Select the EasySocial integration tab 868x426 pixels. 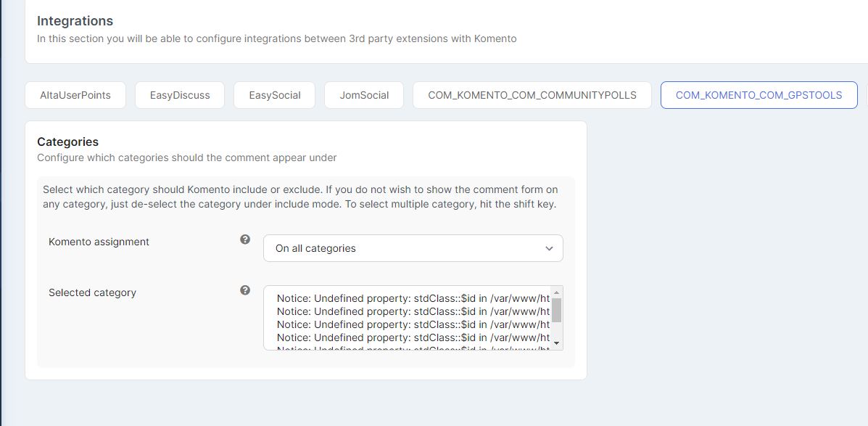(274, 95)
